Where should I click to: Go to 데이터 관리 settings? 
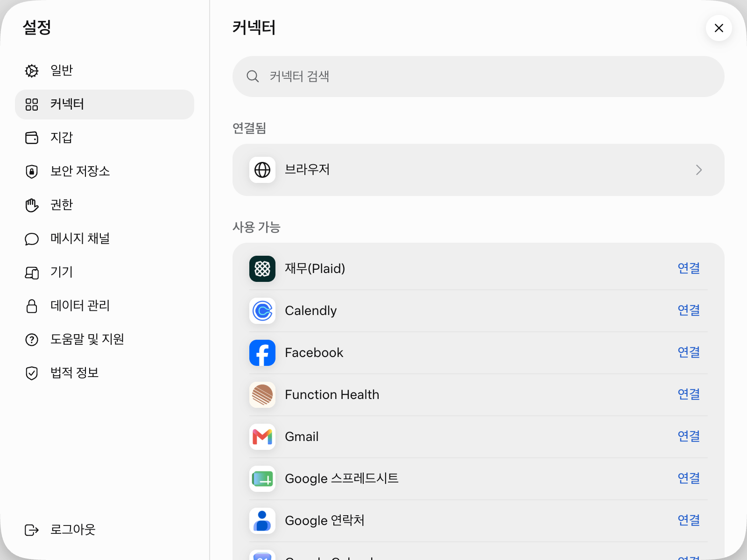click(105, 306)
